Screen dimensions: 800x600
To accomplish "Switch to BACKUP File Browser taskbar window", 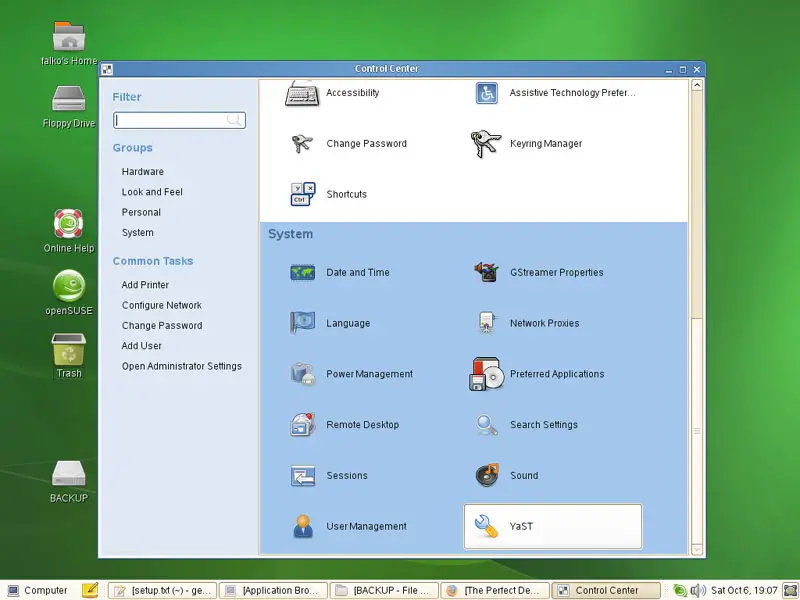I will pyautogui.click(x=384, y=590).
